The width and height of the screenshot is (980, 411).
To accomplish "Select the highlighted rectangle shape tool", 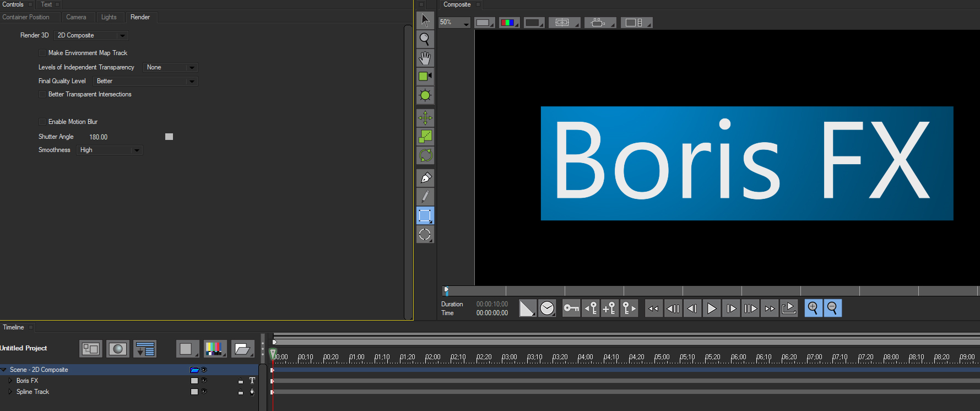I will pos(425,215).
